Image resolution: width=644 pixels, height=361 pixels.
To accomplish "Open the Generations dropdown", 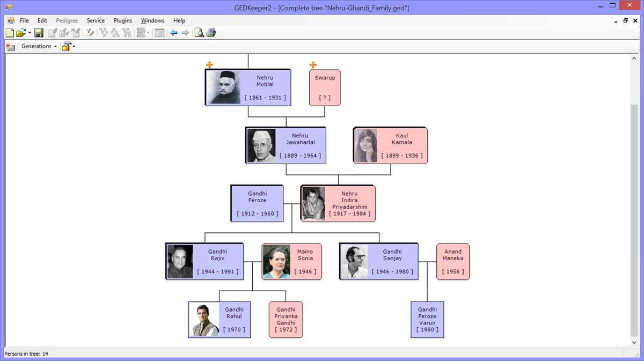I will (39, 47).
